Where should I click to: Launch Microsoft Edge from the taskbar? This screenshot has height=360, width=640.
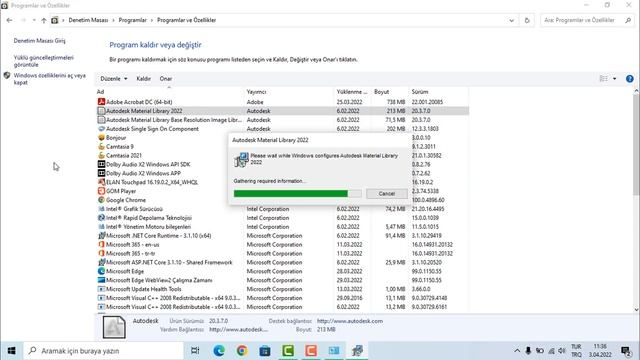(219, 351)
